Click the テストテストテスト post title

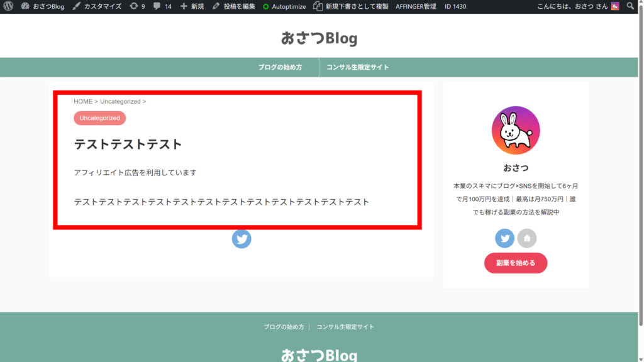coord(128,145)
